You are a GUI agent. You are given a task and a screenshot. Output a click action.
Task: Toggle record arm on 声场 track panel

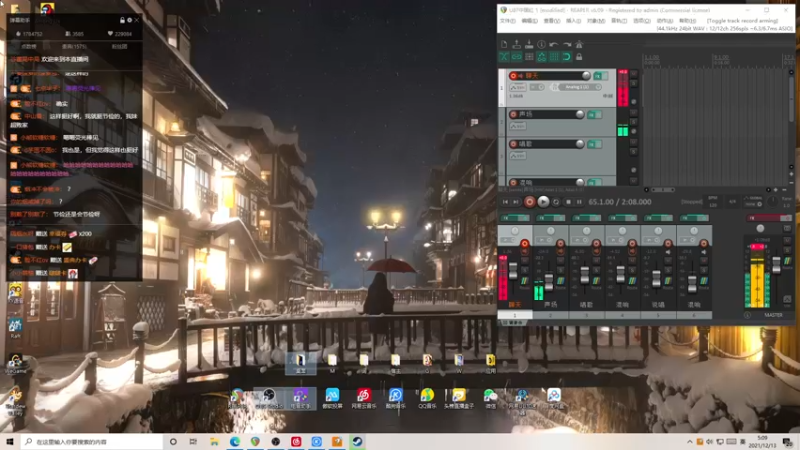pyautogui.click(x=513, y=114)
